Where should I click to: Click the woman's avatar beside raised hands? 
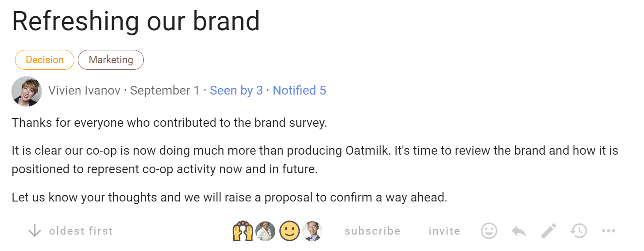(266, 231)
